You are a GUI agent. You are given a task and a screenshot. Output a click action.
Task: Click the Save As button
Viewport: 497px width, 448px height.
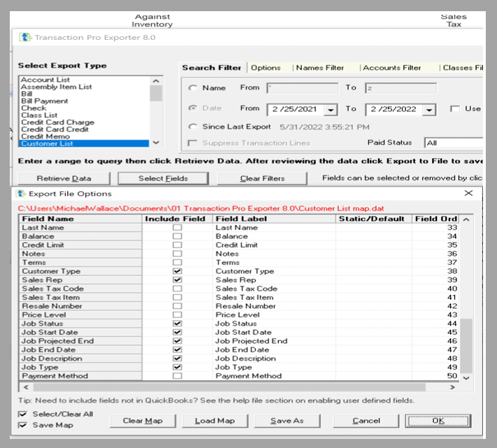pyautogui.click(x=287, y=421)
